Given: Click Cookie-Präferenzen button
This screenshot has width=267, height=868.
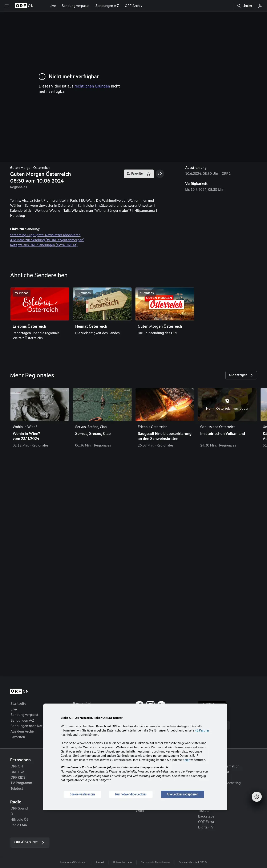Looking at the screenshot, I should pos(82,794).
